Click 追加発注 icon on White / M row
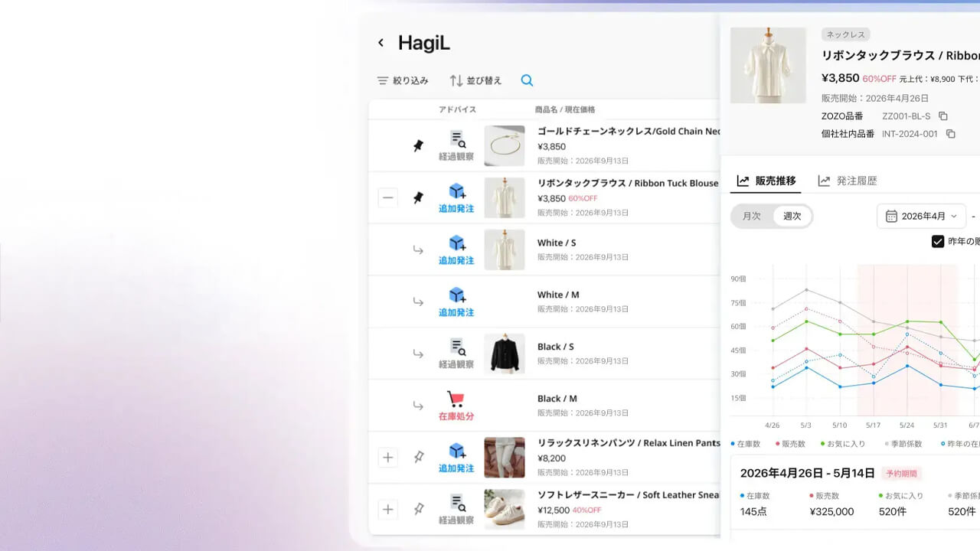Screen dimensions: 980x551 click(x=457, y=295)
